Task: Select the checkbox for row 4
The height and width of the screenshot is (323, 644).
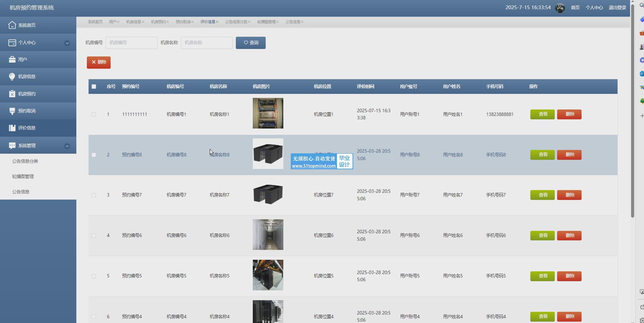Action: (x=94, y=236)
